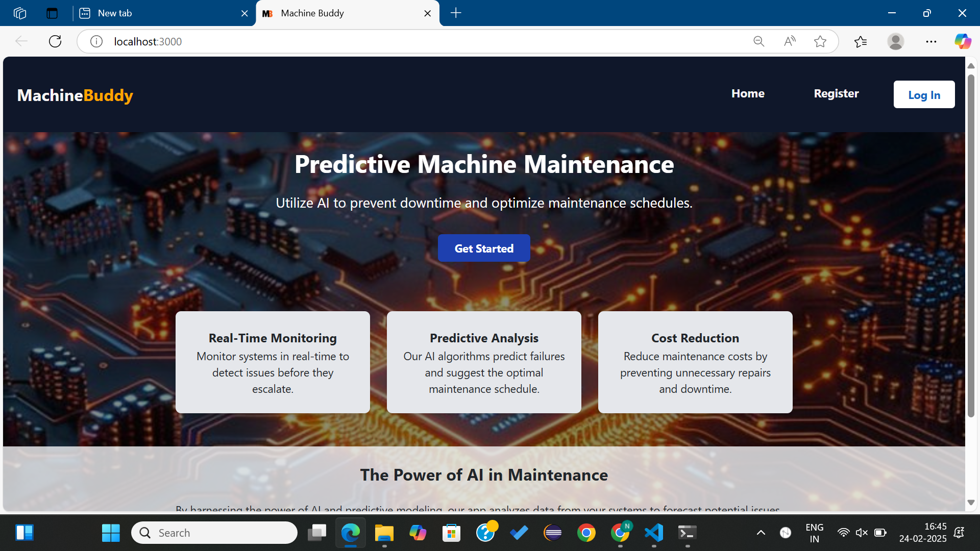
Task: Click the browser refresh icon
Action: point(55,41)
